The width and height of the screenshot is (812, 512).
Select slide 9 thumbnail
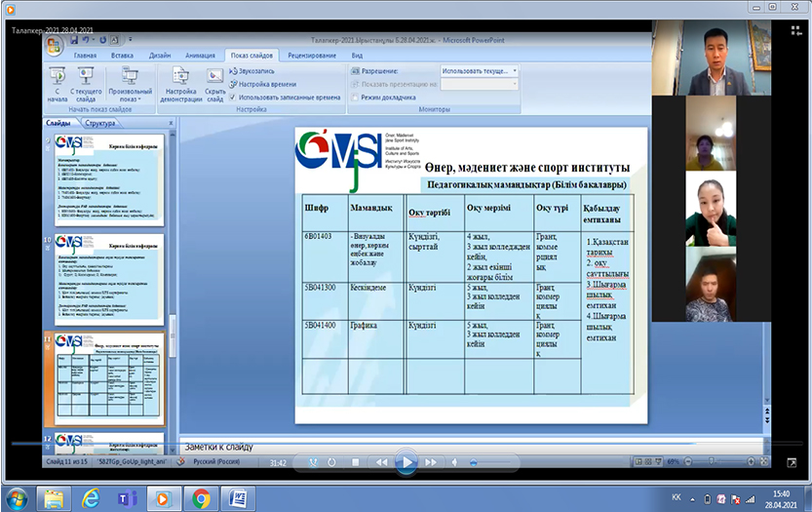pyautogui.click(x=109, y=179)
